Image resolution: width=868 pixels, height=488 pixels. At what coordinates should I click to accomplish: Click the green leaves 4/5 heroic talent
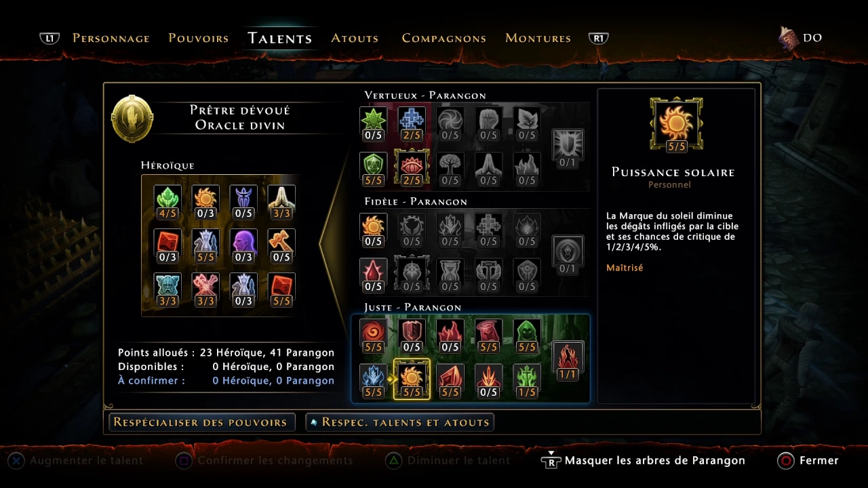(x=167, y=202)
